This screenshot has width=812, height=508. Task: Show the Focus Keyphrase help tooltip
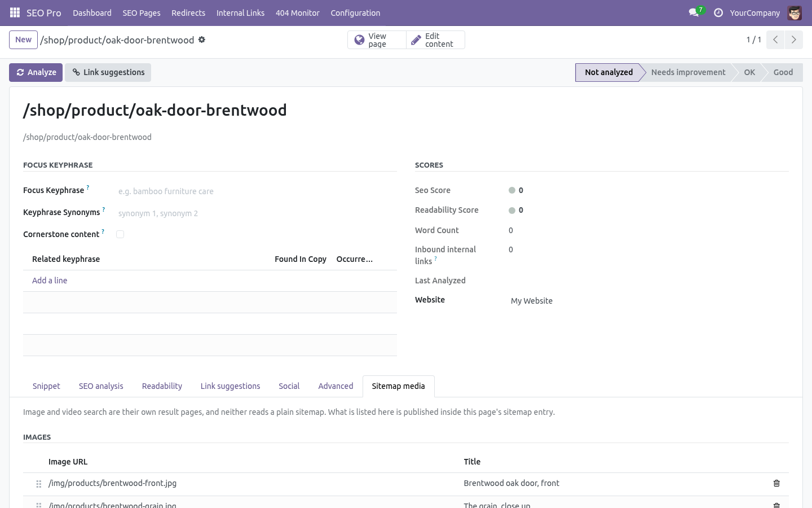pyautogui.click(x=88, y=187)
